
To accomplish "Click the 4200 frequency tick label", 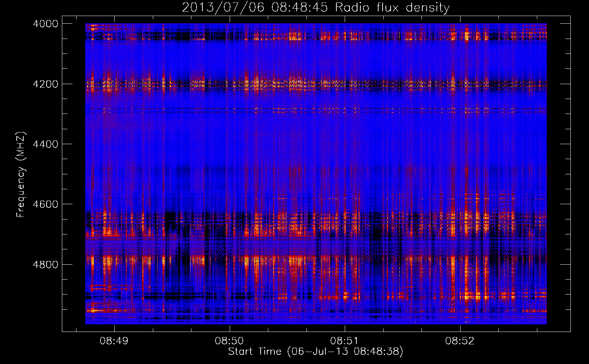I will (x=46, y=84).
